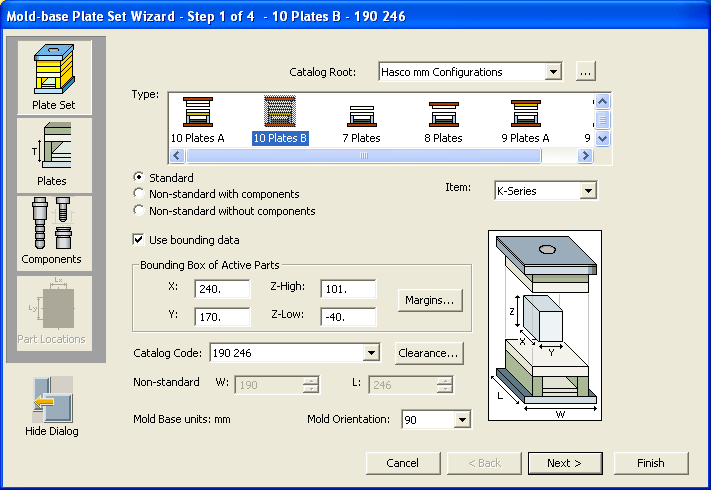Click the Margins... button
This screenshot has width=711, height=490.
[x=430, y=300]
